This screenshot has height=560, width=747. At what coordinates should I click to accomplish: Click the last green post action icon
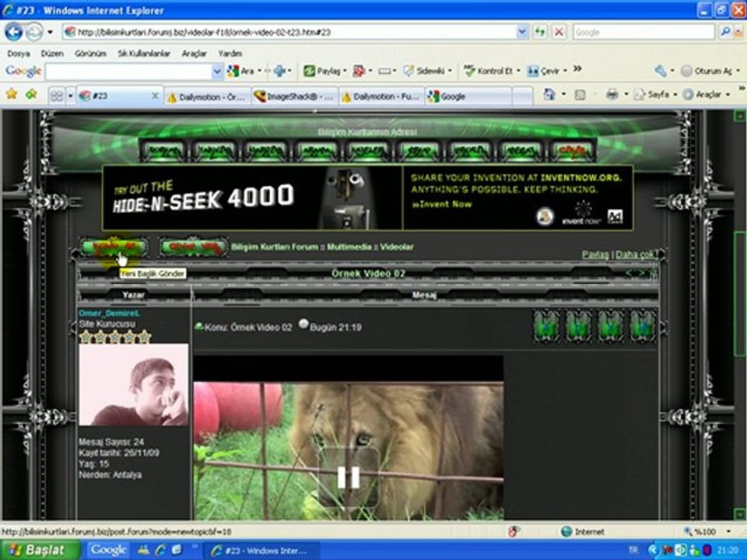coord(644,326)
